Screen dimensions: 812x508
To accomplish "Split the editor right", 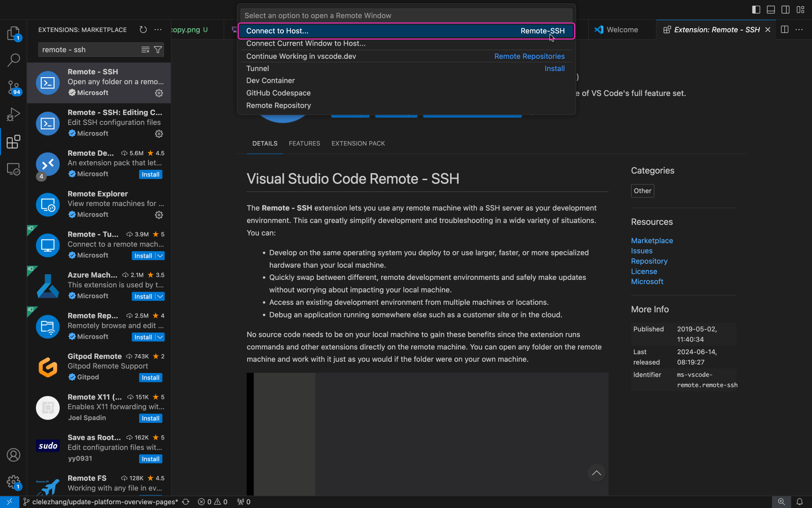I will (785, 30).
